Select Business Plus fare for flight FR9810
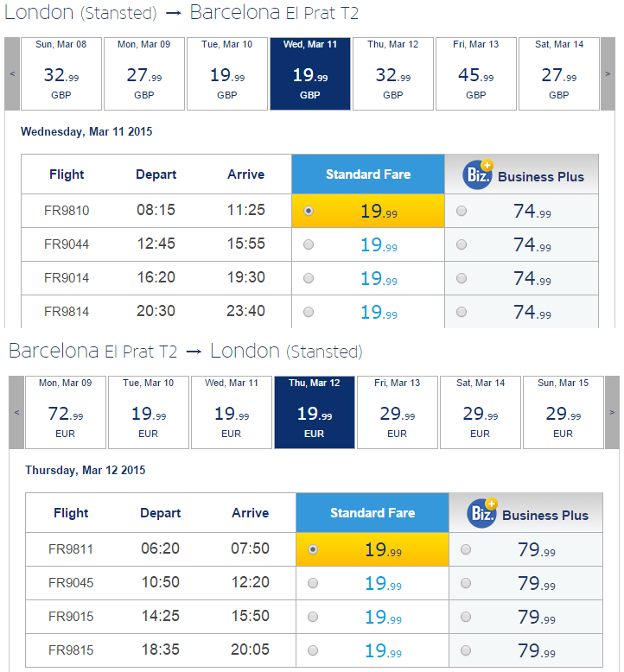This screenshot has height=672, width=624. pos(462,211)
